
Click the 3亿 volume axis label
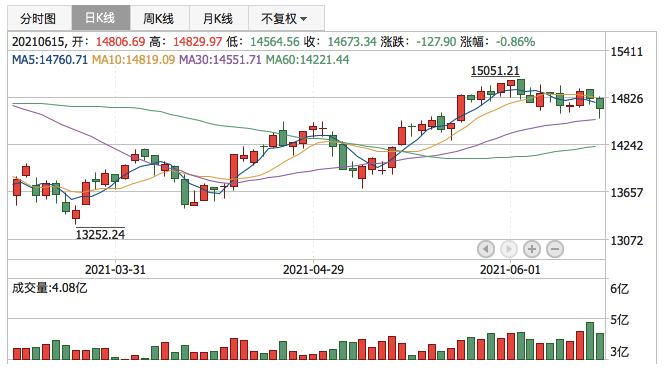tap(619, 352)
